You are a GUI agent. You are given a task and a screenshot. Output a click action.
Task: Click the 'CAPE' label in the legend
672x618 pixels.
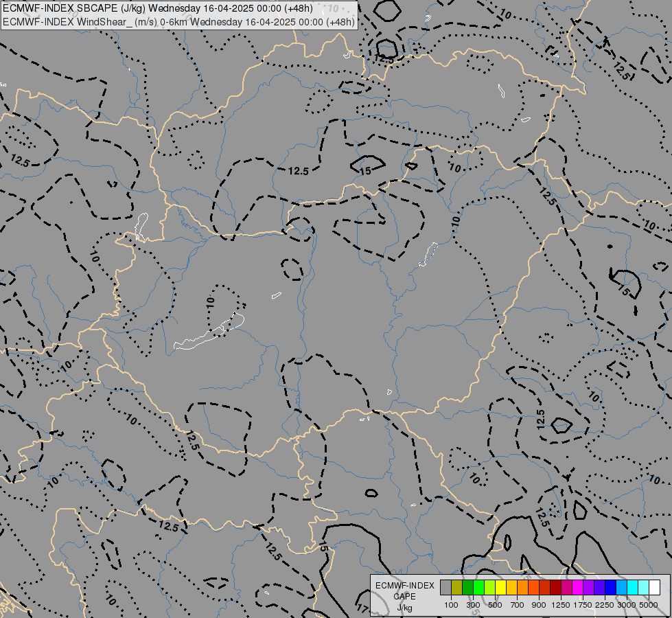pos(404,597)
